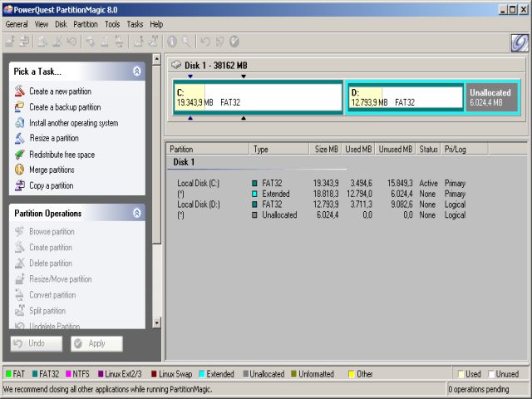Viewport: 532px width, 399px height.
Task: Open the Tasks menu
Action: click(x=135, y=24)
